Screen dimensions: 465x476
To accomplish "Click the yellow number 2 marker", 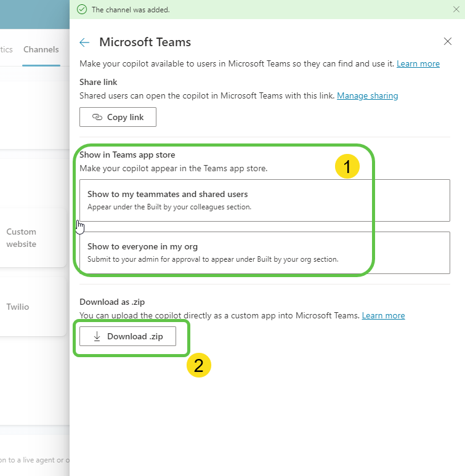I will point(198,365).
